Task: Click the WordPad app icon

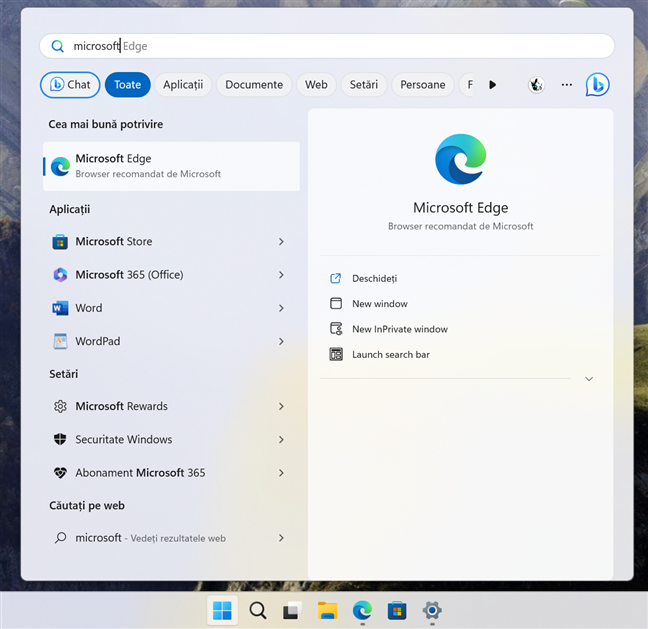Action: (x=60, y=341)
